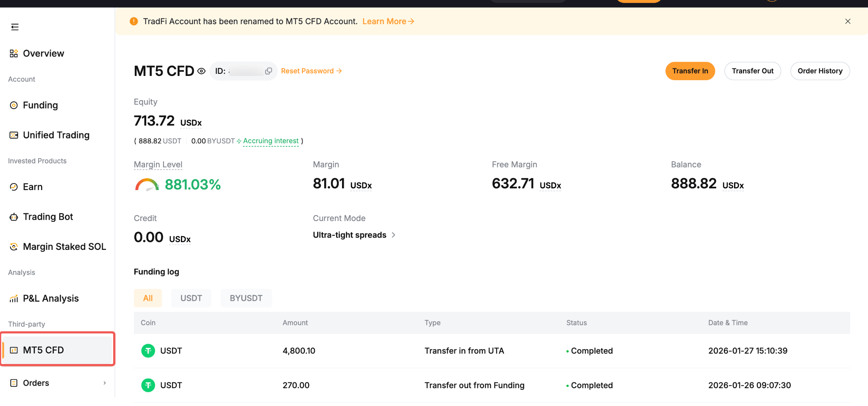Click the Transfer Out button

tap(753, 71)
